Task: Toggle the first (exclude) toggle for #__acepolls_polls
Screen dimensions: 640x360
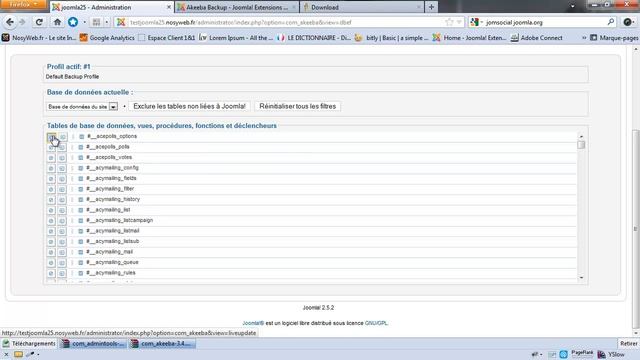Action: [51, 147]
